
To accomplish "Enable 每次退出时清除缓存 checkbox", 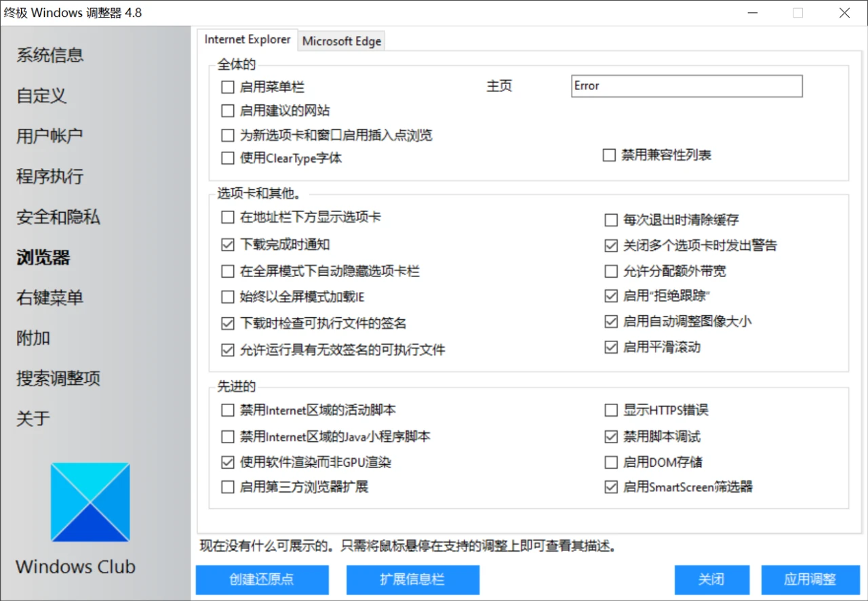I will click(x=611, y=220).
